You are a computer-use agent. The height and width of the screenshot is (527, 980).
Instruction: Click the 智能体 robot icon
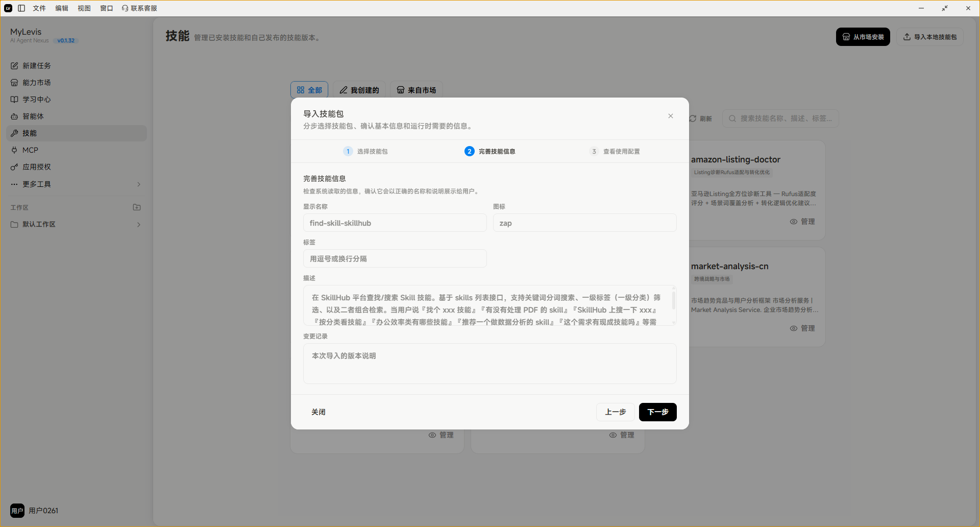14,116
